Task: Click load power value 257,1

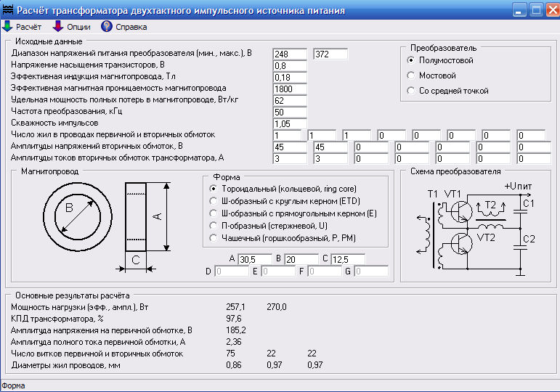Action: point(236,307)
